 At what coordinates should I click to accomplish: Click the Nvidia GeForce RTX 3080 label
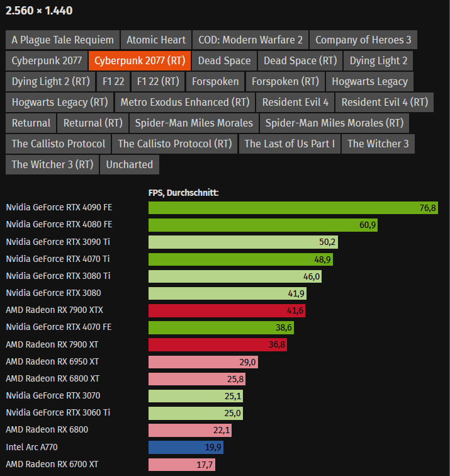(53, 293)
